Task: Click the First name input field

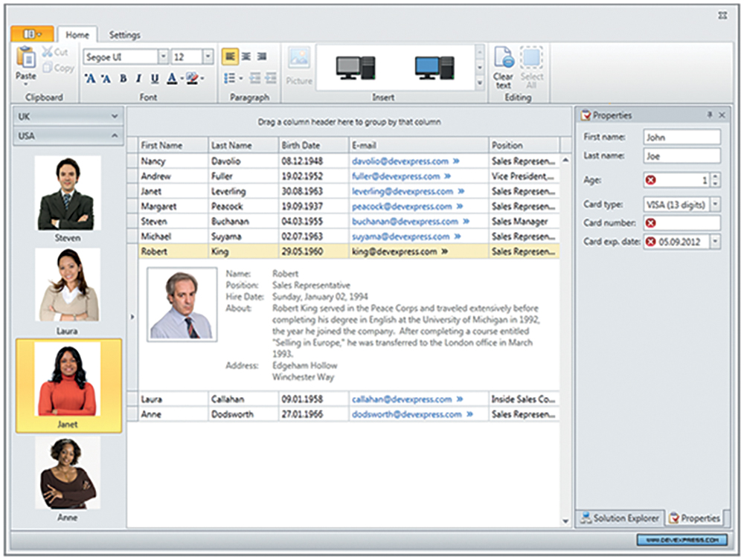Action: [682, 138]
